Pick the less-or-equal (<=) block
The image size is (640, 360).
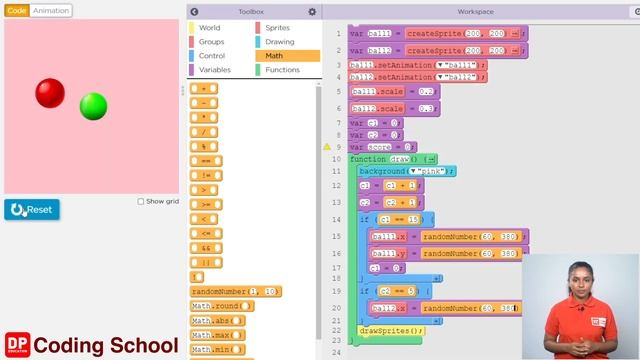[206, 233]
